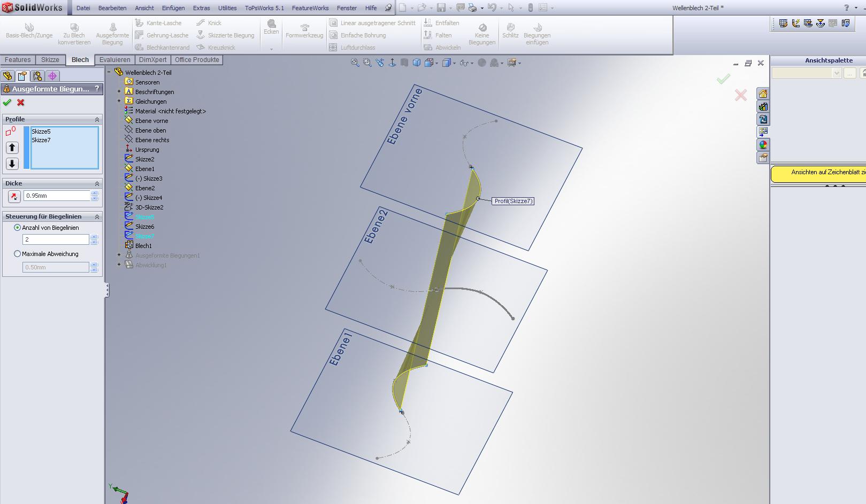Expand the Beschriftungen tree node
The width and height of the screenshot is (866, 504).
pos(119,92)
